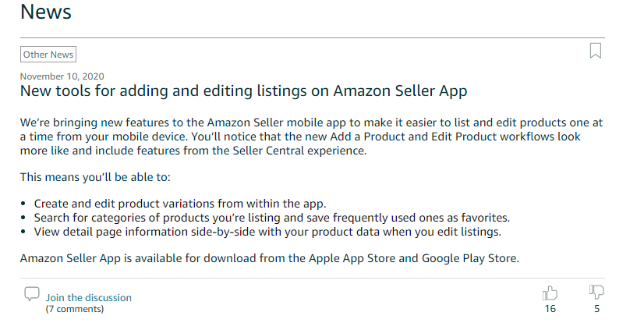This screenshot has height=330, width=644.
Task: Click the dislike count of 5
Action: [x=596, y=309]
